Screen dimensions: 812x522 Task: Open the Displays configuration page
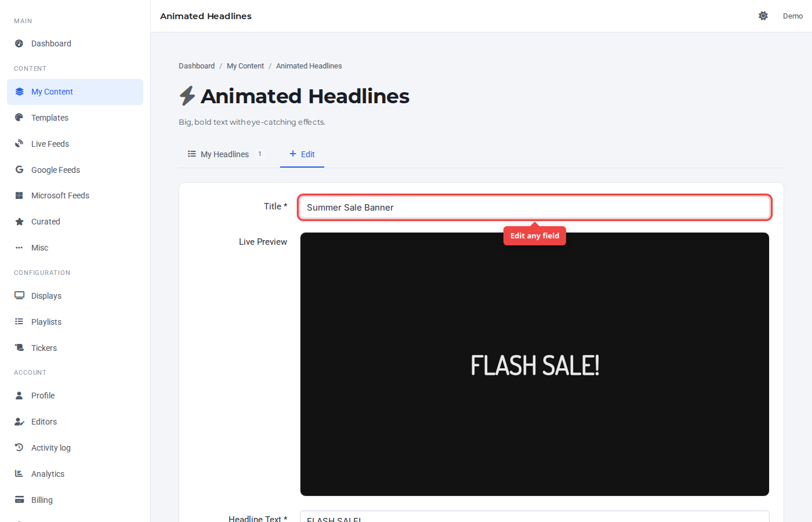75,296
